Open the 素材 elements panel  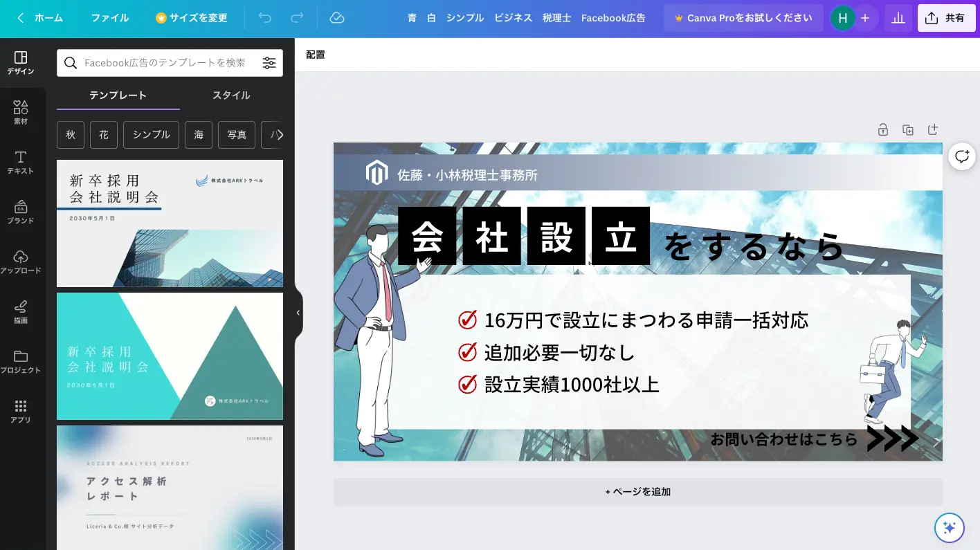pyautogui.click(x=21, y=112)
